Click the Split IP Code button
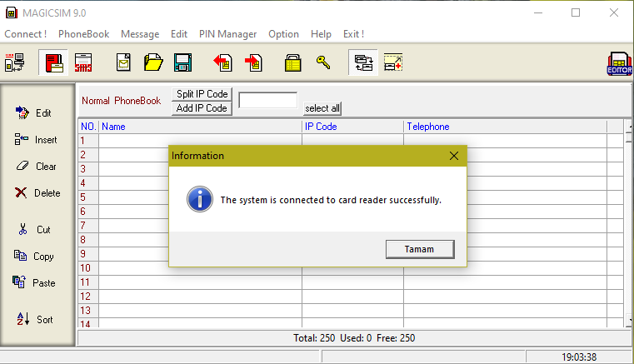Image resolution: width=634 pixels, height=364 pixels. coord(202,94)
